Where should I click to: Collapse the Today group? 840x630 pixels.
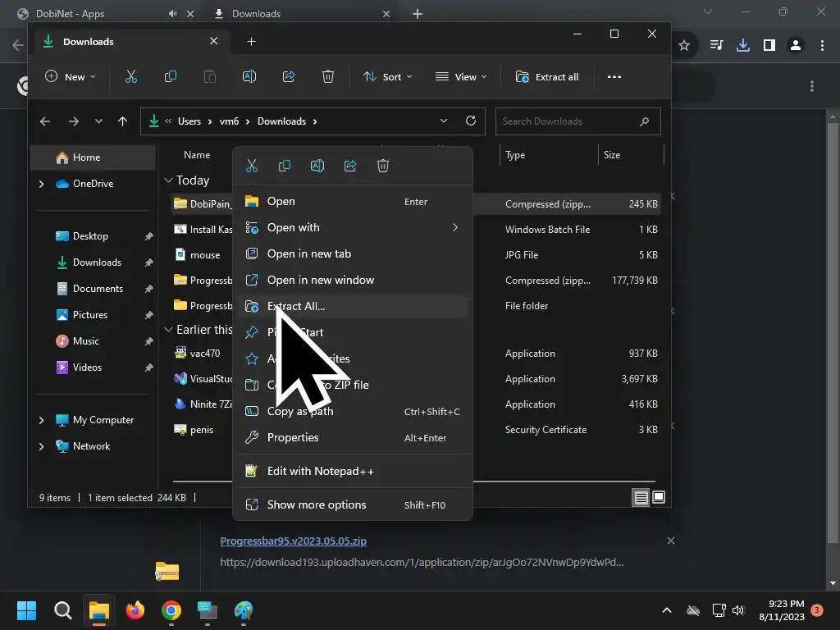(x=168, y=180)
